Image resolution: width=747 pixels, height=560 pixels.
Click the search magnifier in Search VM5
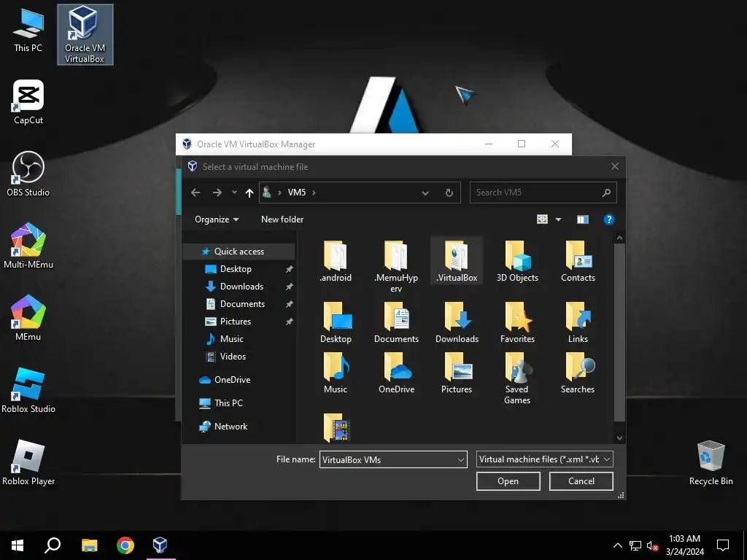coord(606,192)
